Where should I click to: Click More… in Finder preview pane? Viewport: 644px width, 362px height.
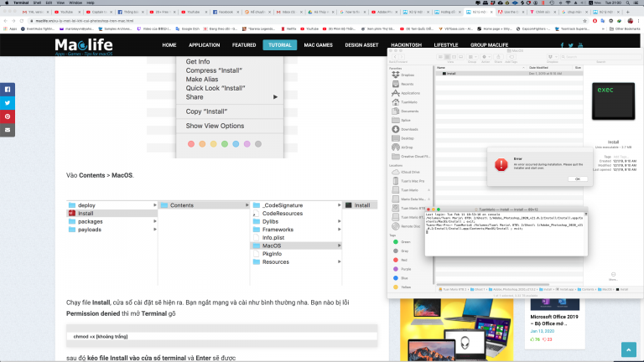613,277
